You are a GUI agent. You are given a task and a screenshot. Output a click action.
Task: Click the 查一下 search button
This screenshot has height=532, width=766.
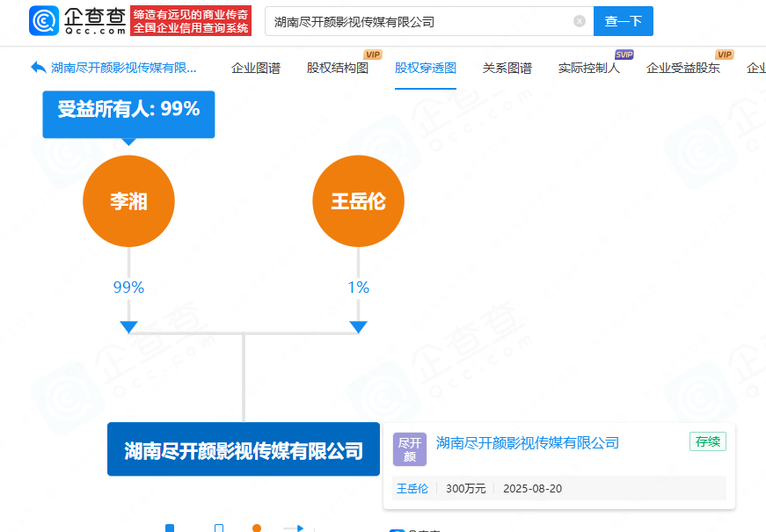(x=623, y=21)
